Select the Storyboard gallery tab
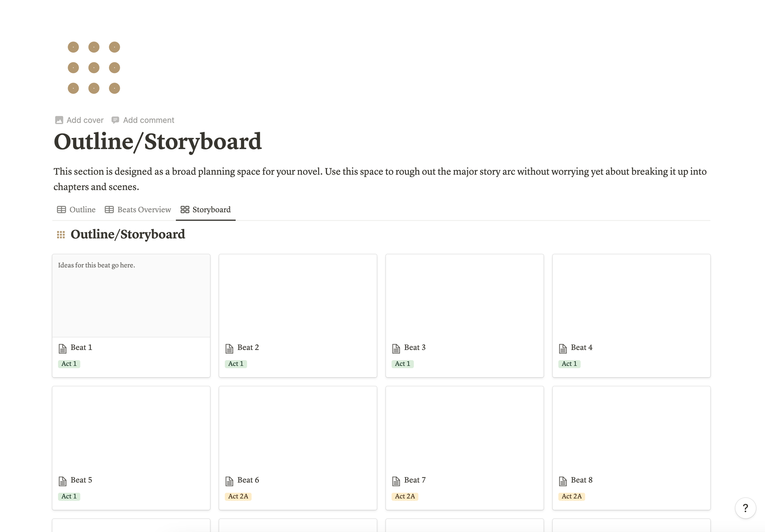Screen dimensions: 765x532 pos(206,210)
